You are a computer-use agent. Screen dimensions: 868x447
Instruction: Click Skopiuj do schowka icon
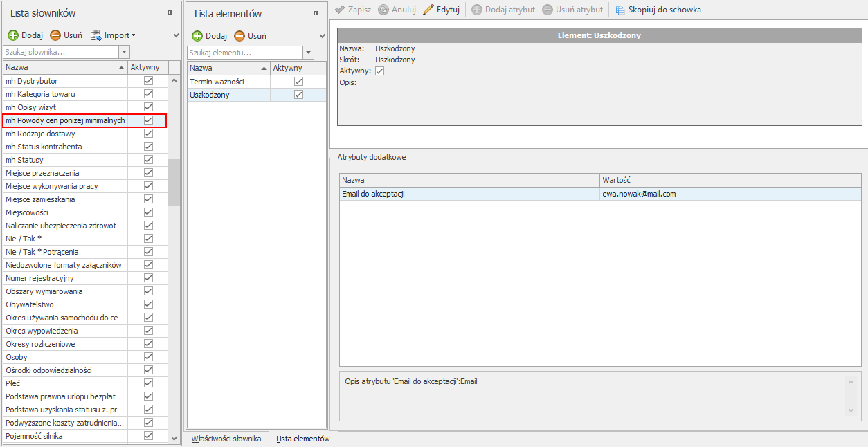pos(620,10)
